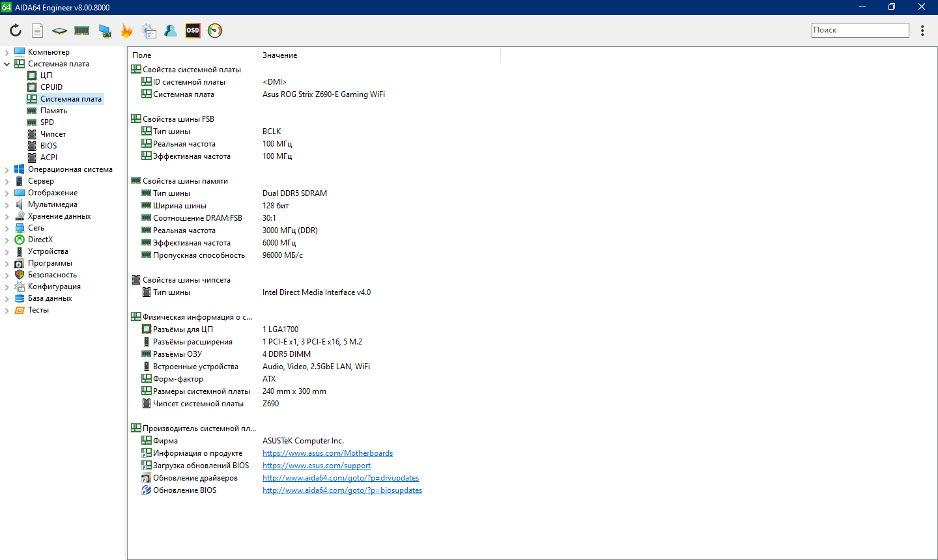Open the memory benchmark RAM icon
The image size is (938, 560).
tap(81, 31)
